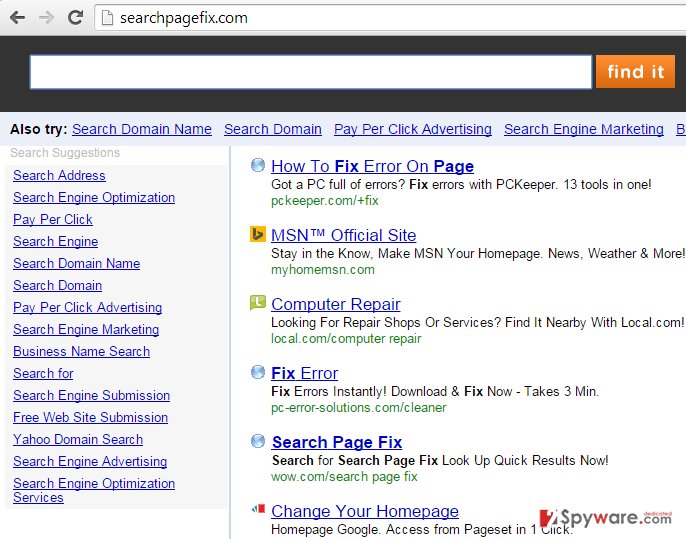Click globe icon beside Fix Error
The height and width of the screenshot is (539, 686).
pos(258,372)
